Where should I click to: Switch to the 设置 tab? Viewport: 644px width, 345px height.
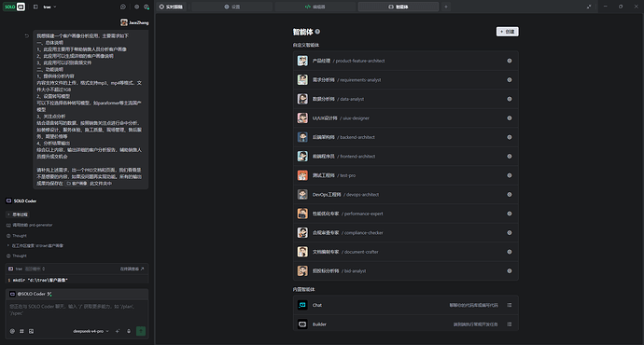click(x=232, y=7)
